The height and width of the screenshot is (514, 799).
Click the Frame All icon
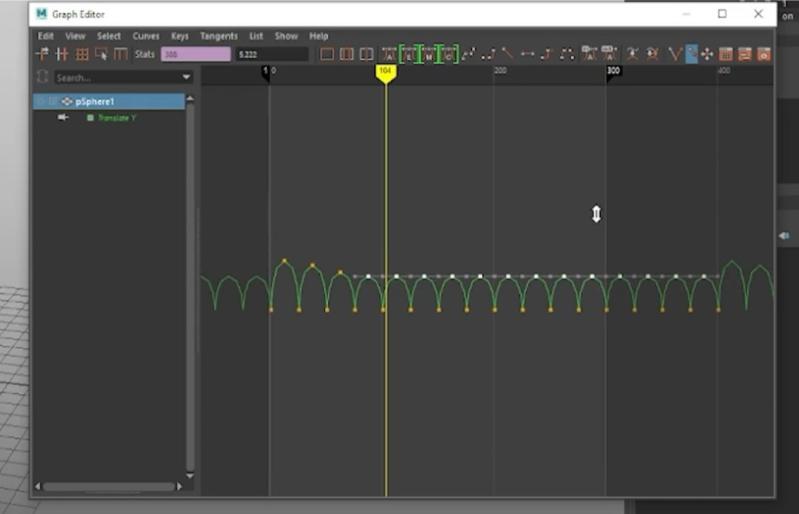pyautogui.click(x=327, y=54)
